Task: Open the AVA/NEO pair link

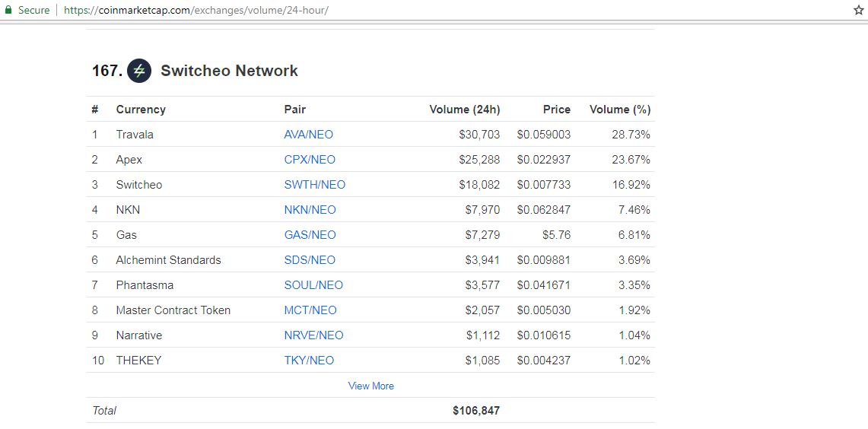Action: 308,135
